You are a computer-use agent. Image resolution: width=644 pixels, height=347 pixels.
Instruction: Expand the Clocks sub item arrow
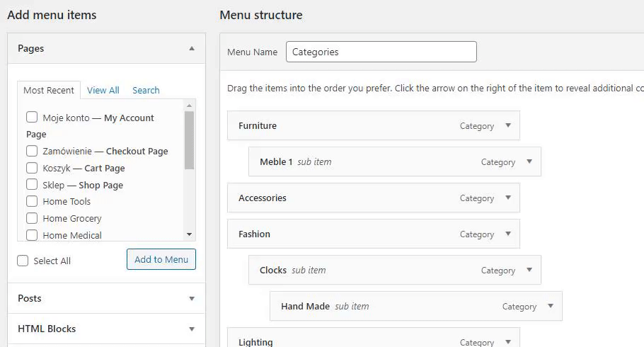pyautogui.click(x=529, y=270)
